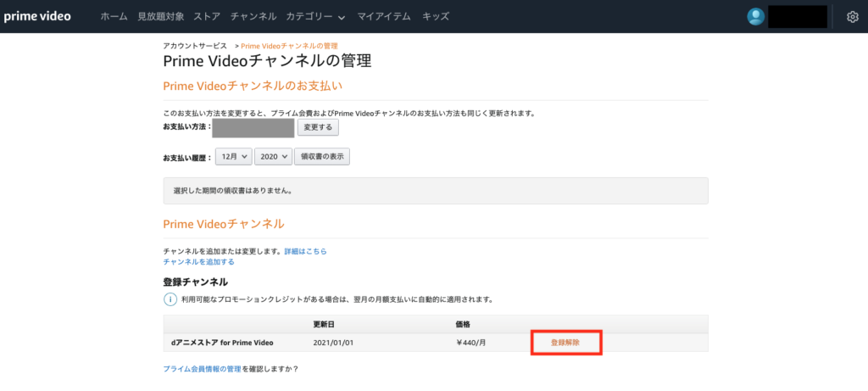Open 見放題対象 in the navigation bar
Viewport: 868px width, 391px height.
[161, 17]
